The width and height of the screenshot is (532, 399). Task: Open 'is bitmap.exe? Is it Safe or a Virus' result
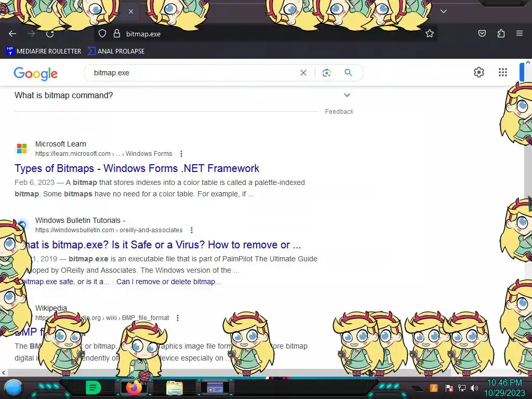[162, 245]
